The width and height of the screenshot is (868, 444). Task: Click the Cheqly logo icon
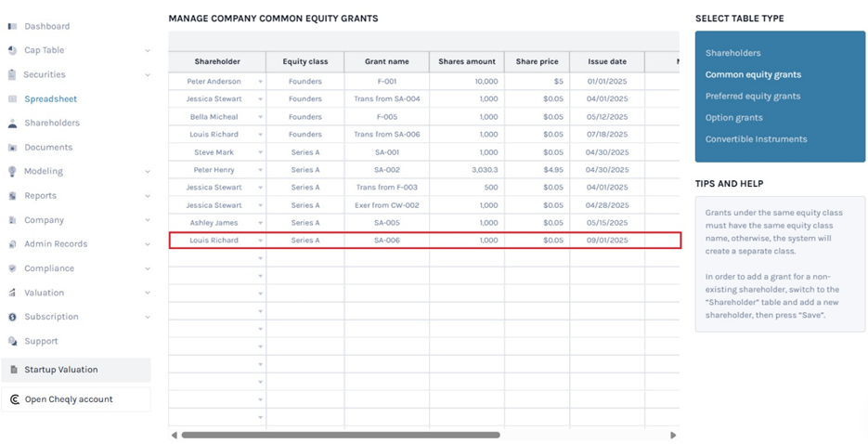pyautogui.click(x=14, y=399)
